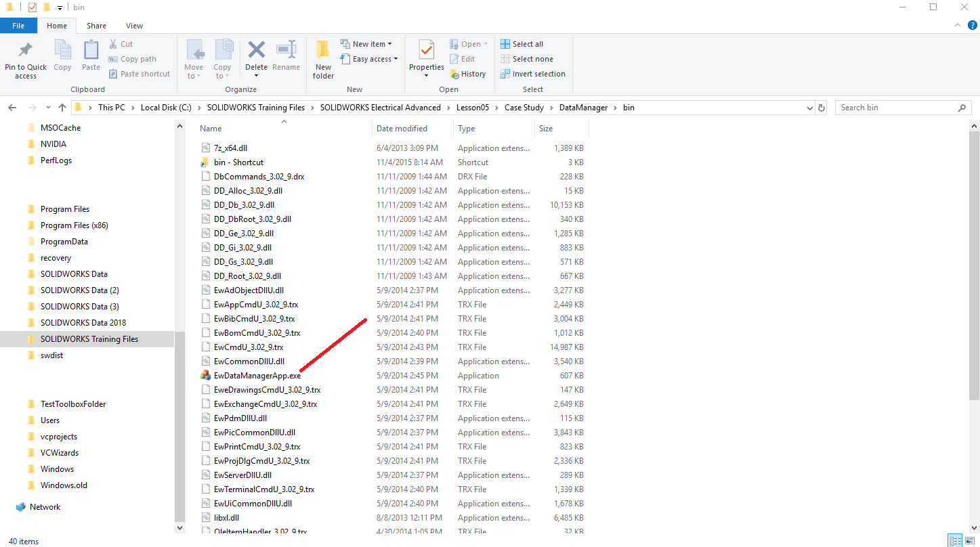Select SOLIDWORKS Training Files in sidebar

click(89, 339)
